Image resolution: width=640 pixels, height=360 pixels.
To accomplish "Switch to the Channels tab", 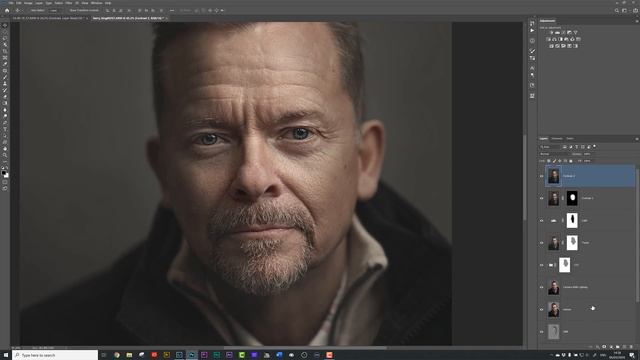I will 557,139.
